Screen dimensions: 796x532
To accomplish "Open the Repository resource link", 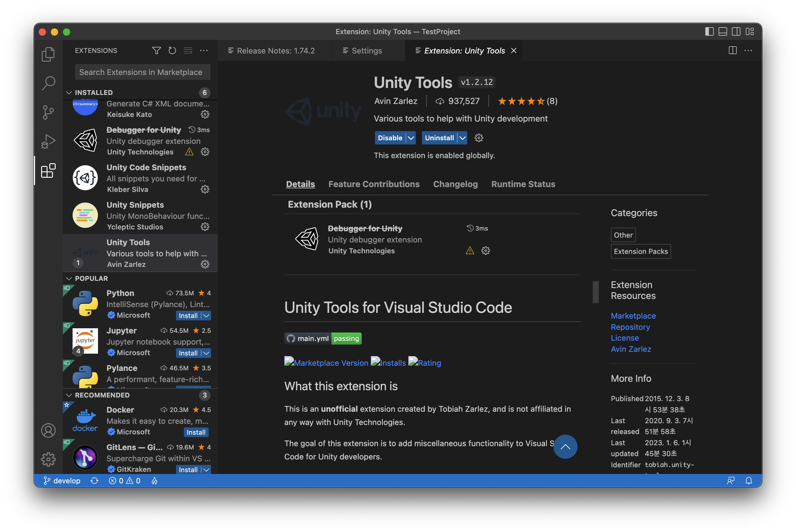I will pos(630,327).
